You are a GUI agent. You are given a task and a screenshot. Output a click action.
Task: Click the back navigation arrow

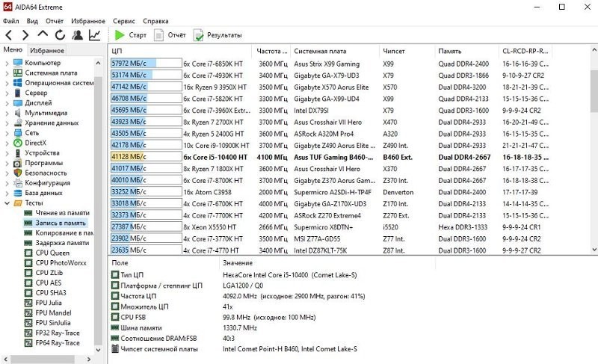[9, 35]
